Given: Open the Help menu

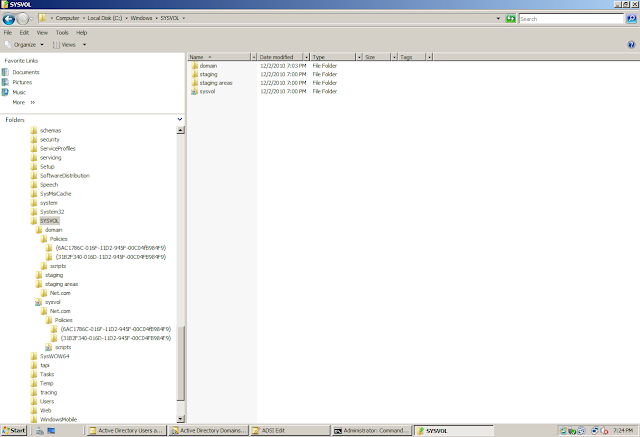Looking at the screenshot, I should click(x=82, y=33).
